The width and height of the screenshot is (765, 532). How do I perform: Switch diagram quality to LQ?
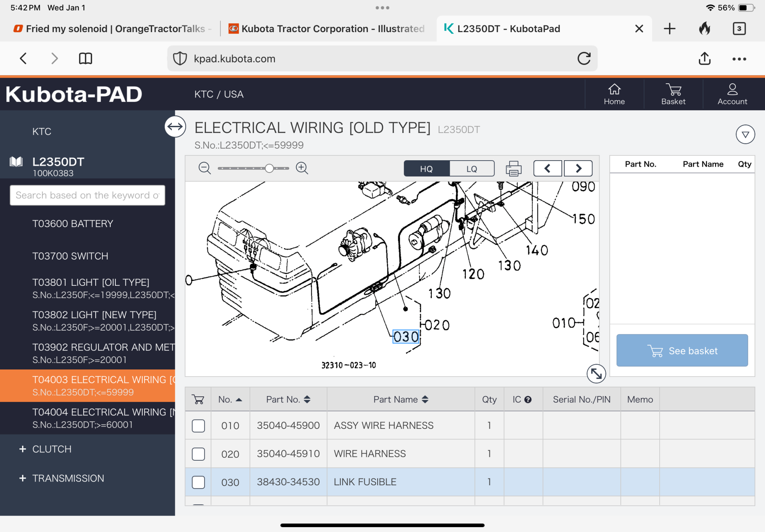[472, 168]
